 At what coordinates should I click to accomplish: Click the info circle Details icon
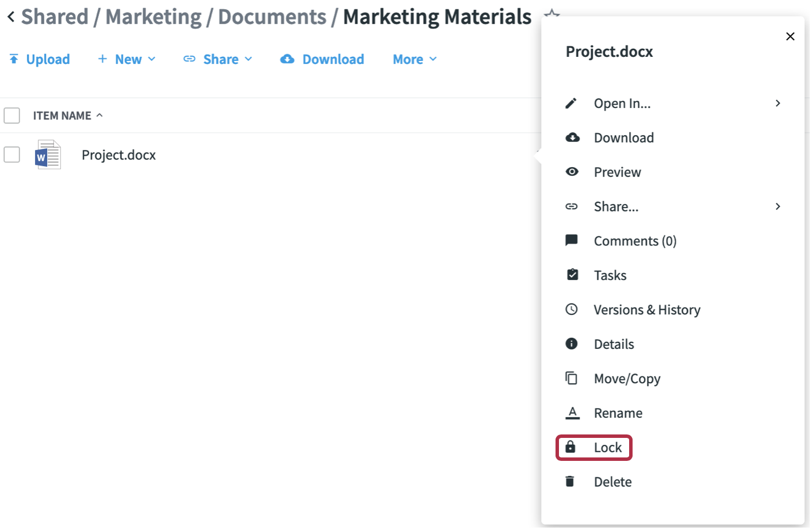click(x=572, y=344)
